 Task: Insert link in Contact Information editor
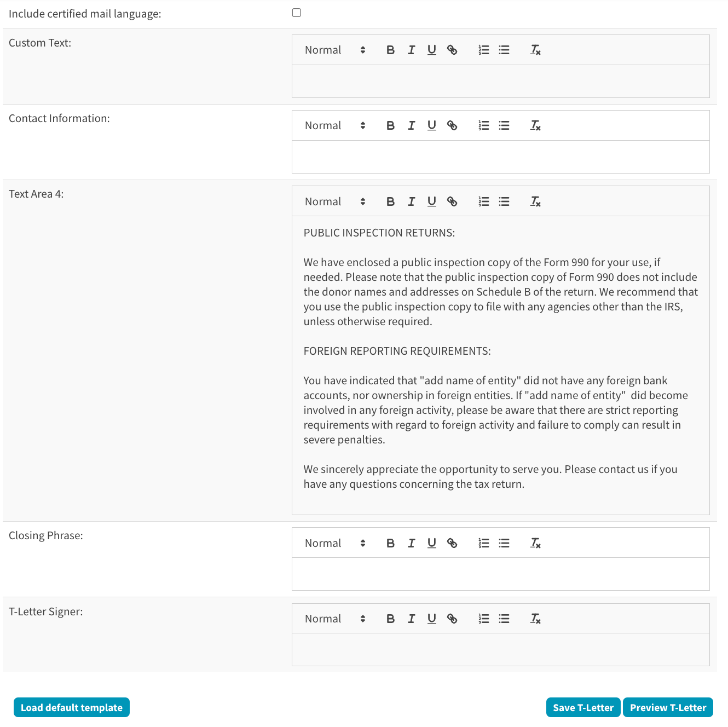(x=452, y=126)
